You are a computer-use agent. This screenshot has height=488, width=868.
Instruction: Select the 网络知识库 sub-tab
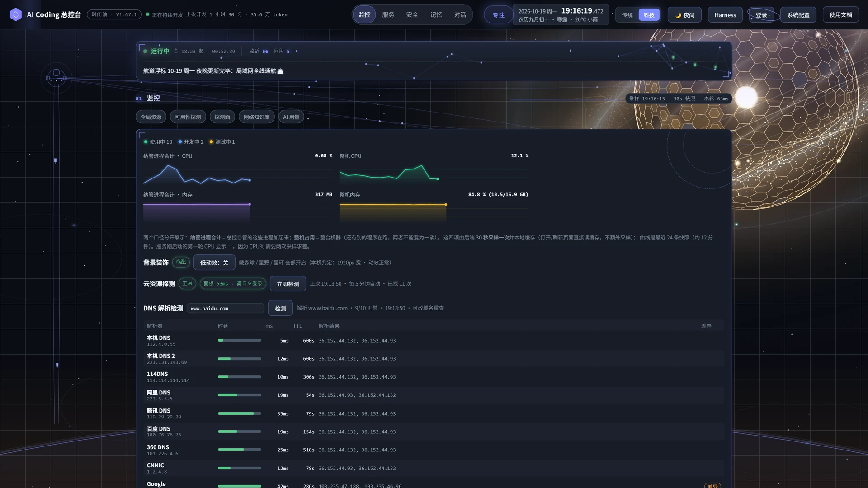pos(257,117)
